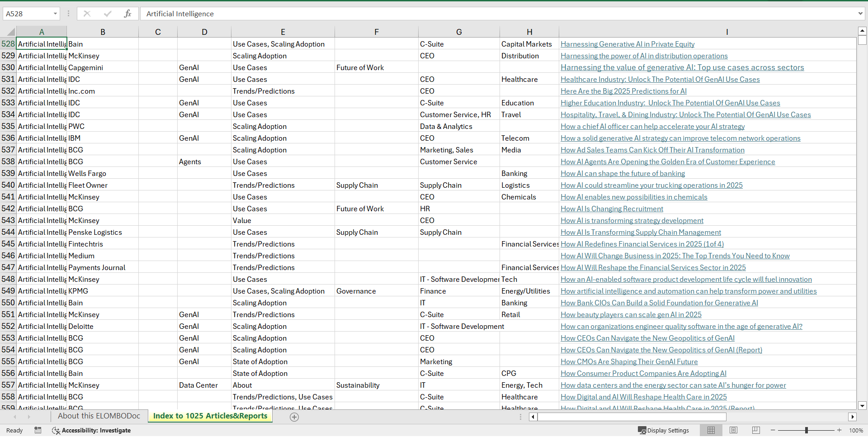Open How AI can shape future of banking link
Screen dimensions: 868x437
click(623, 173)
